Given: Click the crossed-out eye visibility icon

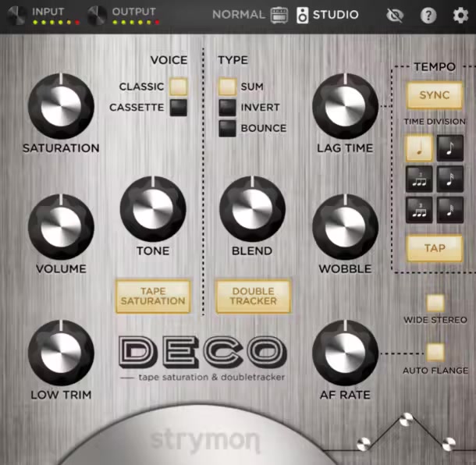Looking at the screenshot, I should click(x=396, y=15).
